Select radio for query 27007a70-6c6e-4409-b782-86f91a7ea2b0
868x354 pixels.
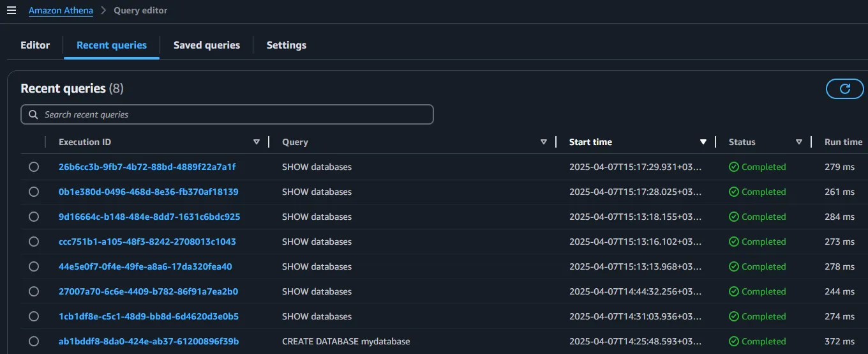tap(34, 291)
